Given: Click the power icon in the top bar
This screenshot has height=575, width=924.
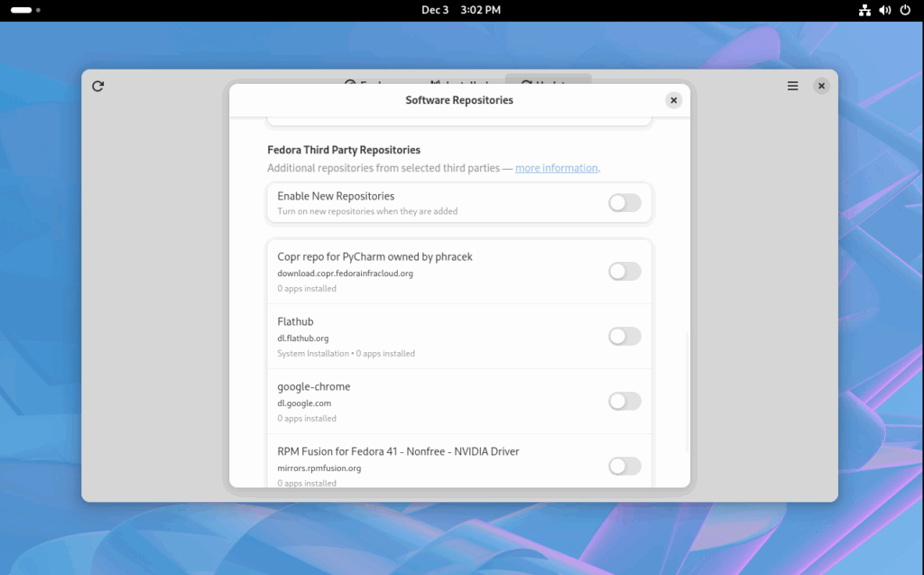Looking at the screenshot, I should 905,10.
